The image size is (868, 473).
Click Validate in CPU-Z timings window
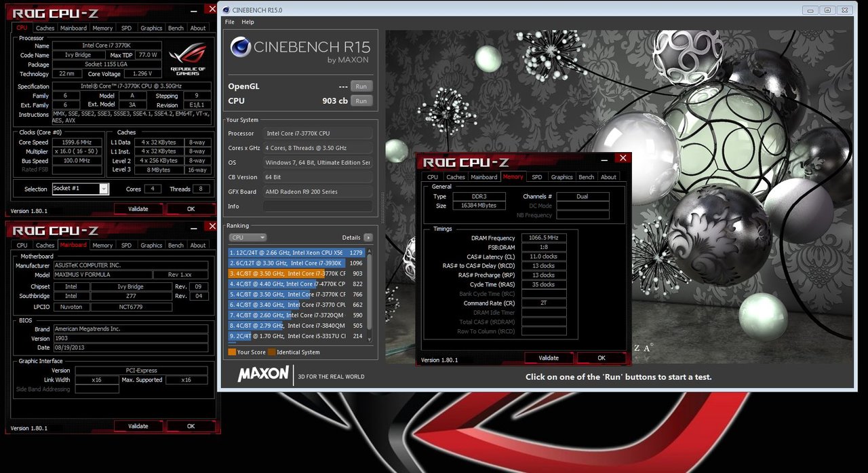click(549, 358)
